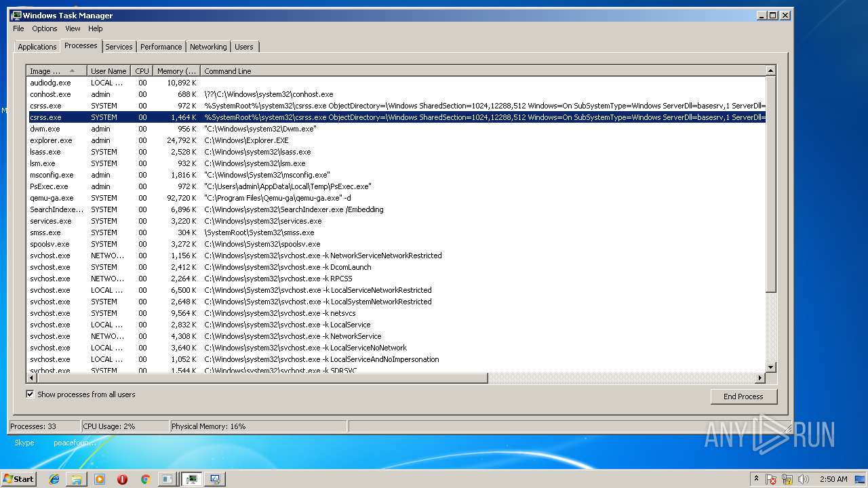Open Google Chrome from the taskbar
868x488 pixels.
[x=145, y=479]
